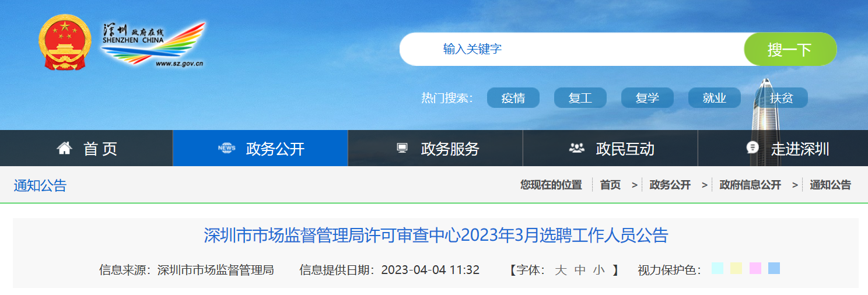
Task: Pick the yellow eye-protection color
Action: 736,268
